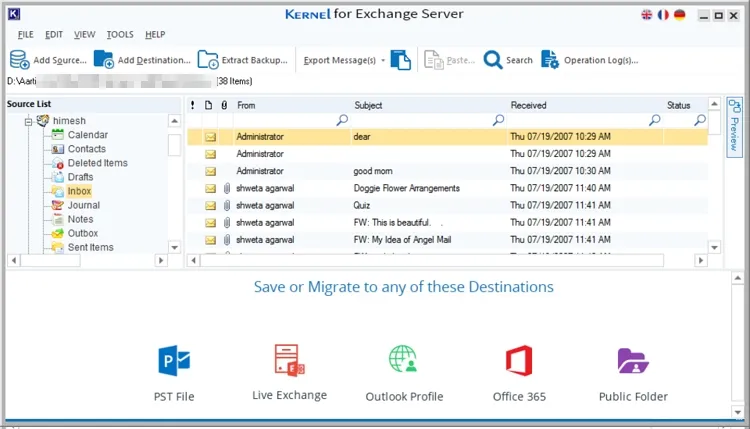Click message list horizontal scroll right arrow

(x=701, y=261)
